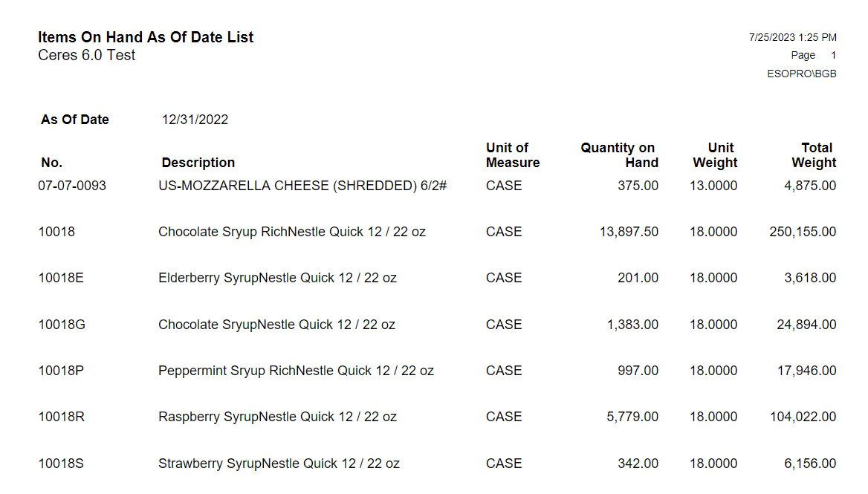
Task: Click the Unit of Measure column header
Action: pos(513,155)
